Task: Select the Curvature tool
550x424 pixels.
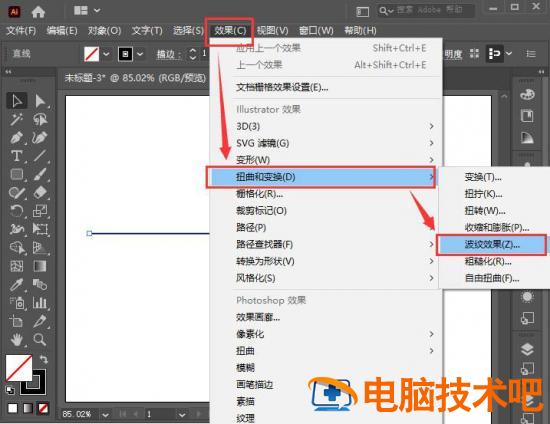Action: coord(40,137)
